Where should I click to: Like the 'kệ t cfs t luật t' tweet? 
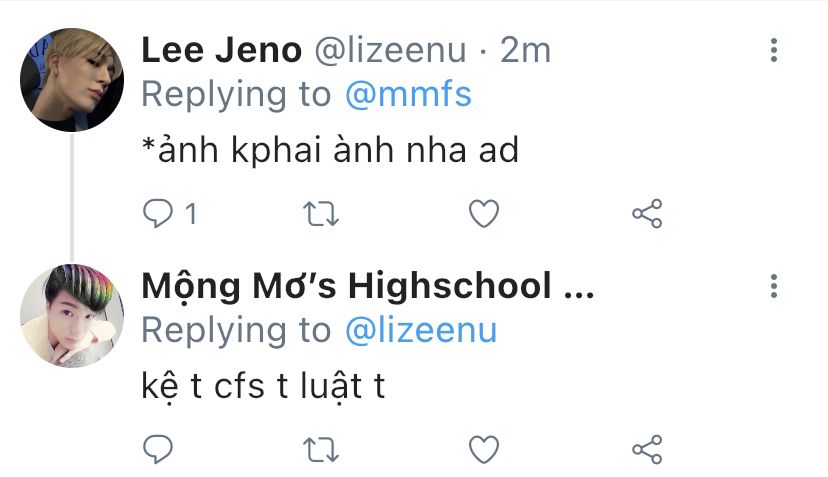pyautogui.click(x=484, y=450)
